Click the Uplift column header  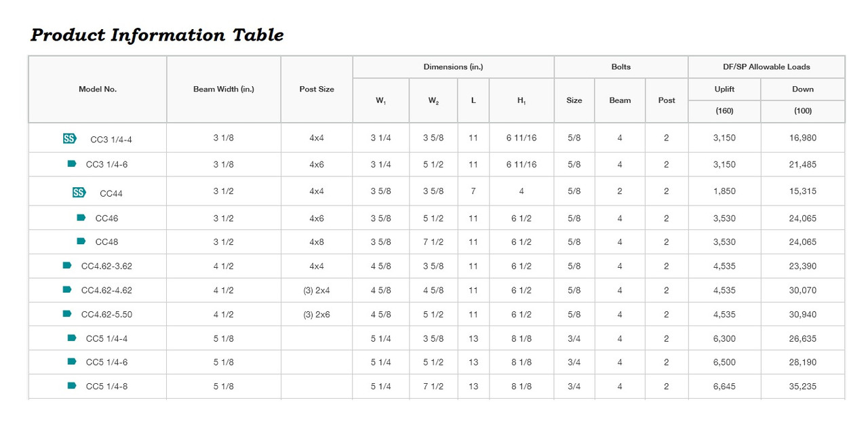724,90
